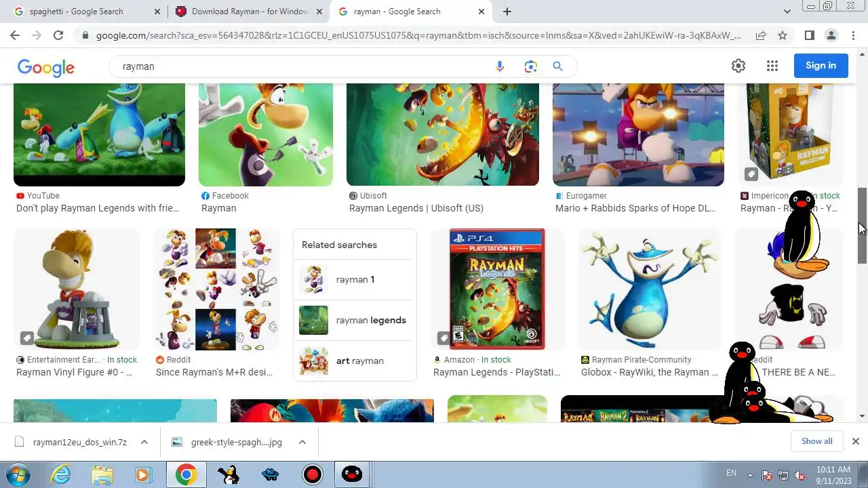868x488 pixels.
Task: Click the red record circle taskbar icon
Action: (312, 474)
